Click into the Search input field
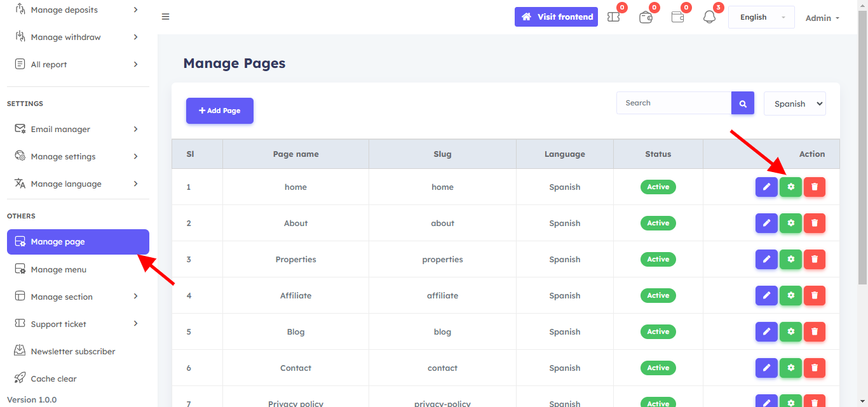868x407 pixels. (674, 103)
